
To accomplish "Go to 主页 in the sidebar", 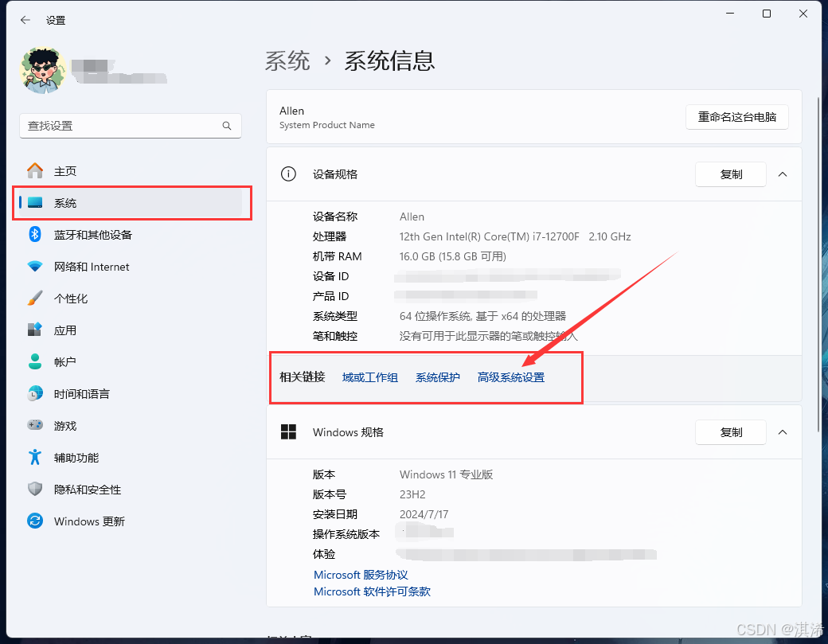I will pos(65,171).
